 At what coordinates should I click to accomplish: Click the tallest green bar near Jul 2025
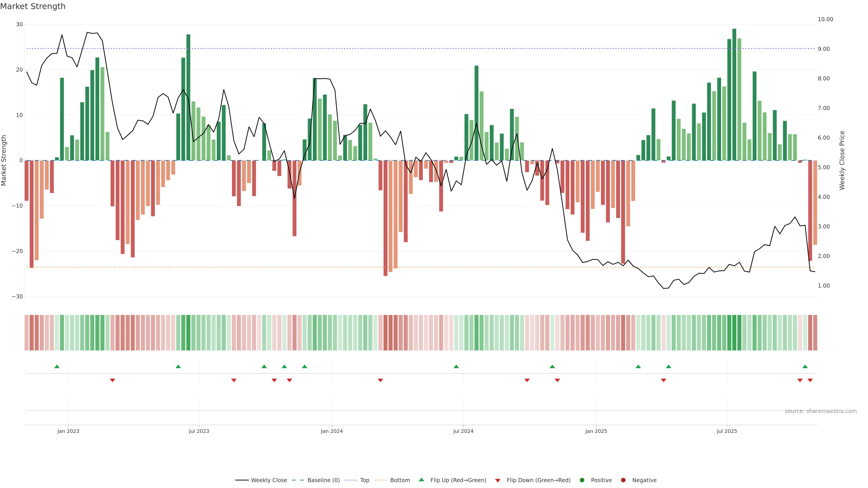[x=734, y=94]
